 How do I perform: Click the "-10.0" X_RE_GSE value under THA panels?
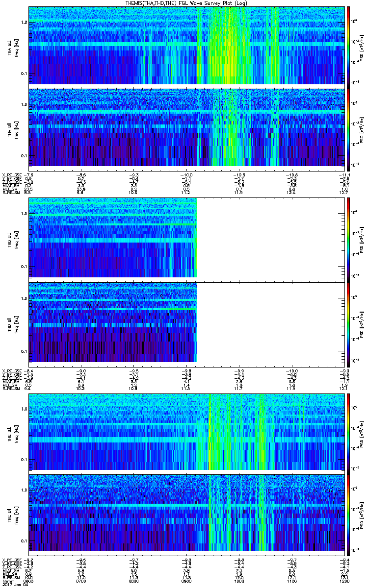tap(186, 174)
